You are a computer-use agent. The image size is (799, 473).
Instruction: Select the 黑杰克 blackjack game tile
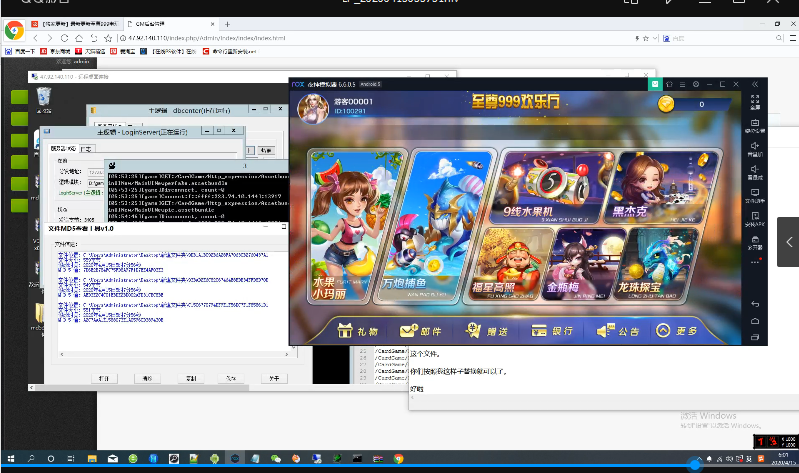(653, 187)
